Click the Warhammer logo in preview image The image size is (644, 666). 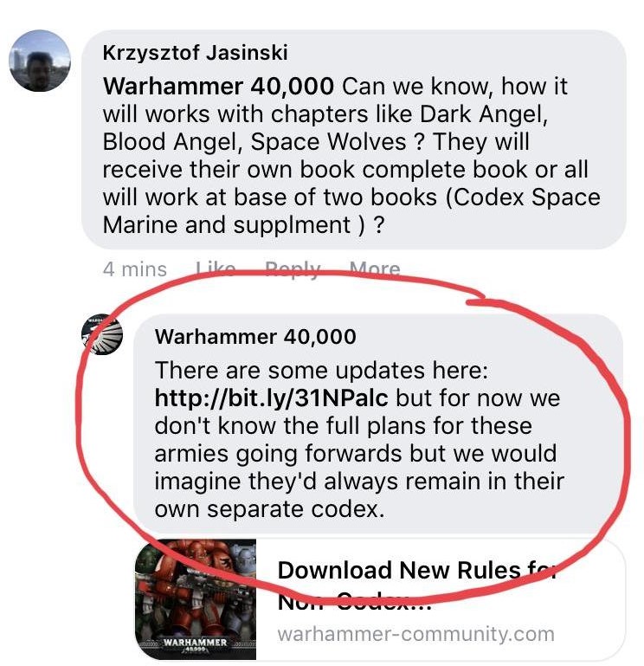pyautogui.click(x=196, y=644)
